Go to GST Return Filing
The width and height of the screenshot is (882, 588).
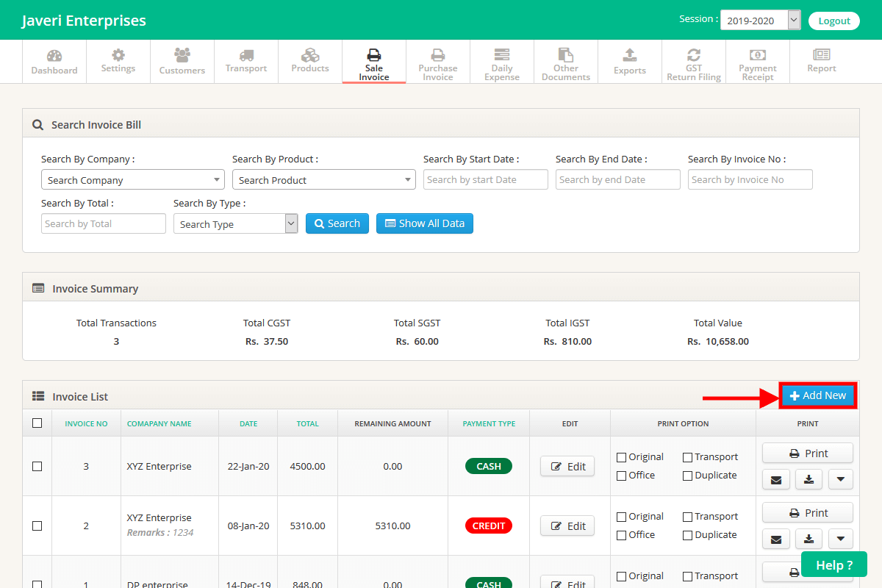[x=693, y=61]
